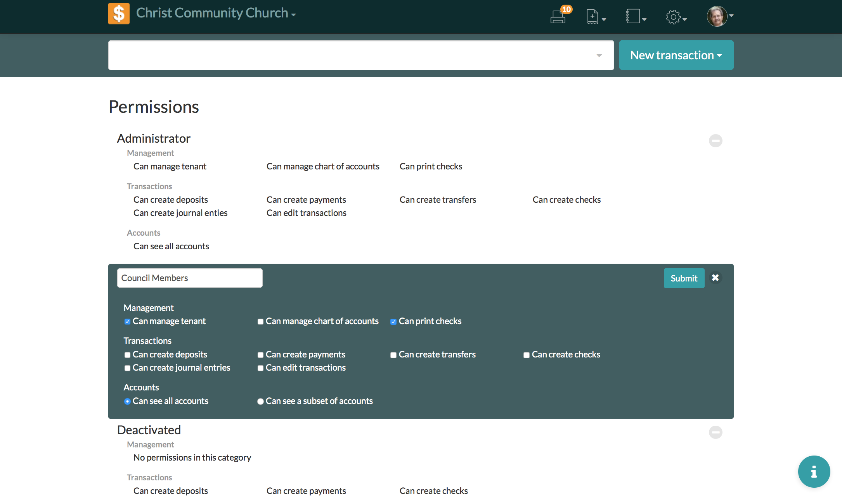This screenshot has width=842, height=504.
Task: Enable Can manage chart of accounts checkbox
Action: point(260,322)
